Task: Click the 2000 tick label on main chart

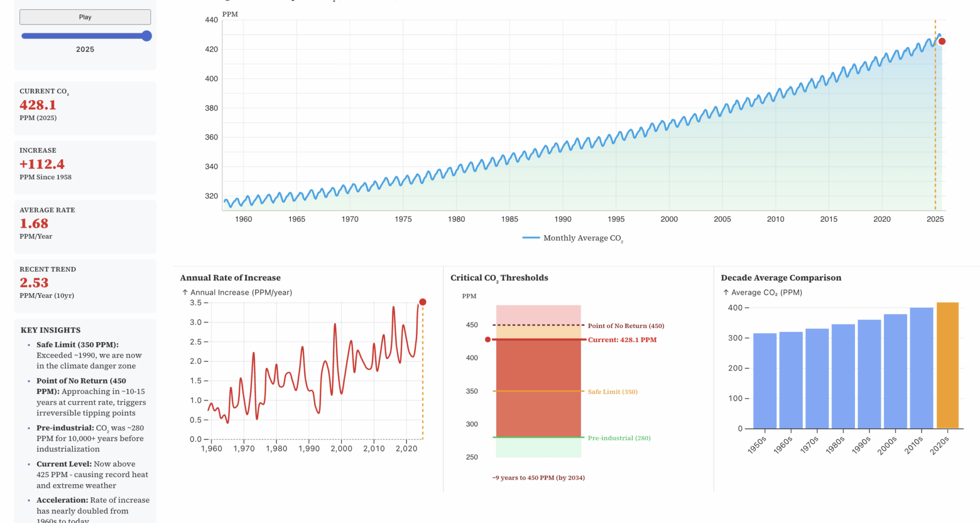Action: coord(669,219)
